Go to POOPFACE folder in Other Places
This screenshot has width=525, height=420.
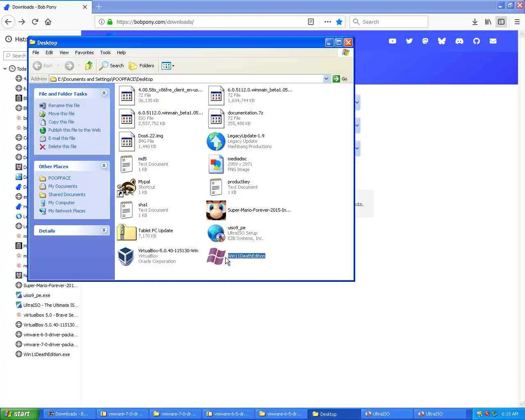point(59,178)
